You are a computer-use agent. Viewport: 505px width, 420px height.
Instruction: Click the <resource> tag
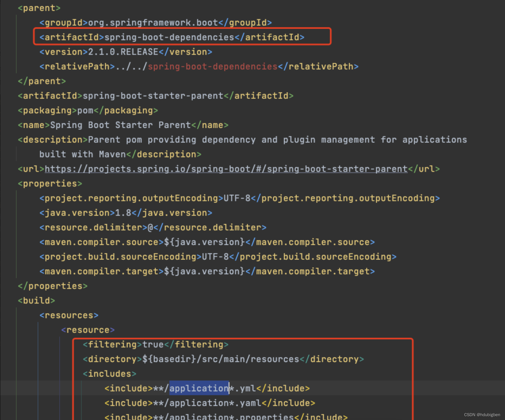click(88, 331)
